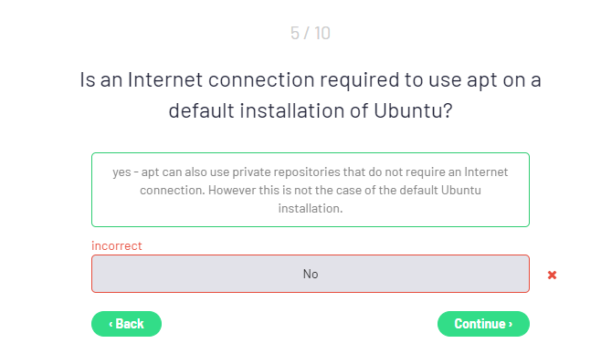Click the word 'Back' label
The width and height of the screenshot is (601, 364).
(130, 324)
